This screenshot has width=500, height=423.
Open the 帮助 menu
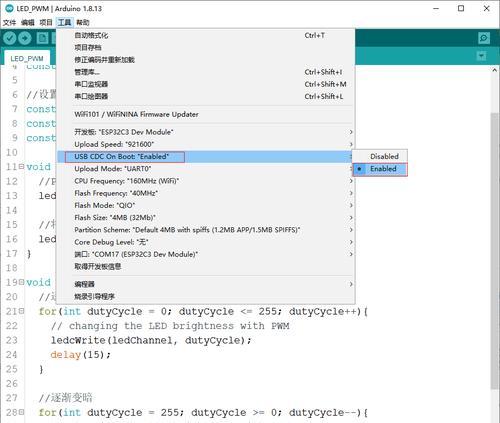click(83, 22)
